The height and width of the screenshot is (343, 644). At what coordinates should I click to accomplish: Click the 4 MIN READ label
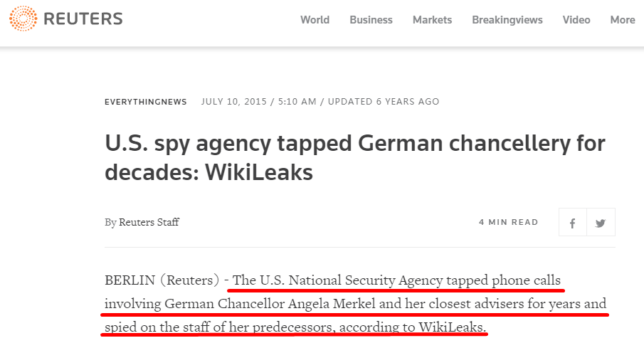tap(508, 222)
